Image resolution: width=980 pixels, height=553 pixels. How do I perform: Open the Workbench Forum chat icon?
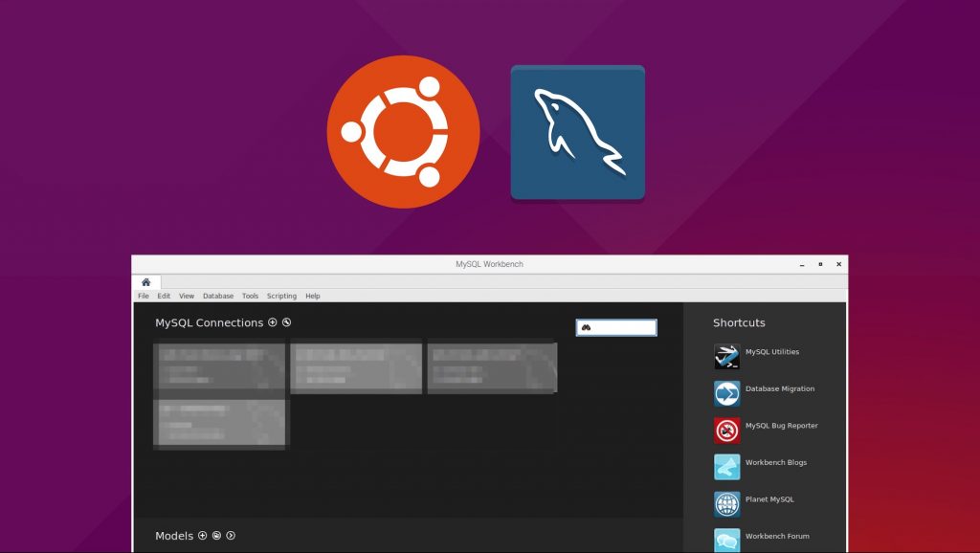coord(726,540)
